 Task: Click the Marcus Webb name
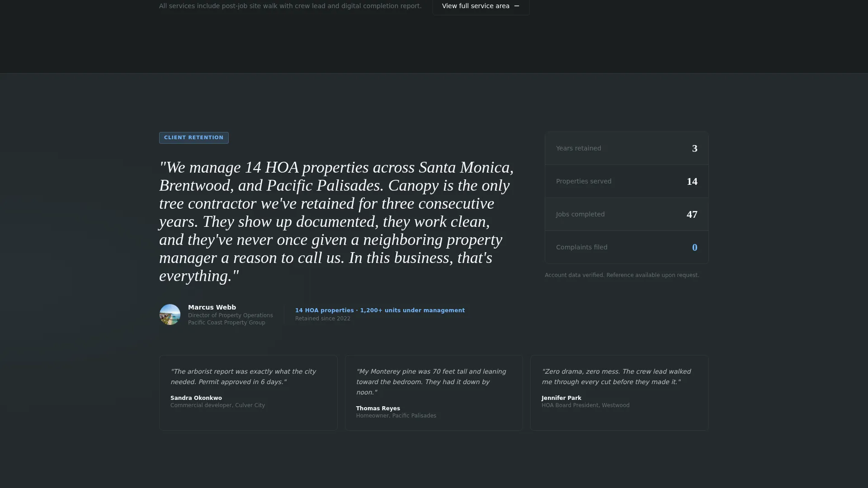(212, 307)
